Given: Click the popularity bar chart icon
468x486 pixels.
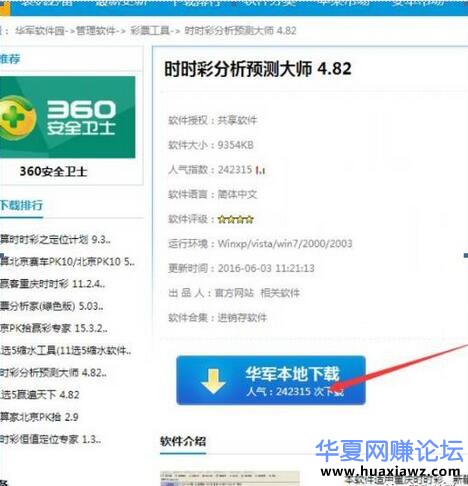Looking at the screenshot, I should (x=260, y=170).
